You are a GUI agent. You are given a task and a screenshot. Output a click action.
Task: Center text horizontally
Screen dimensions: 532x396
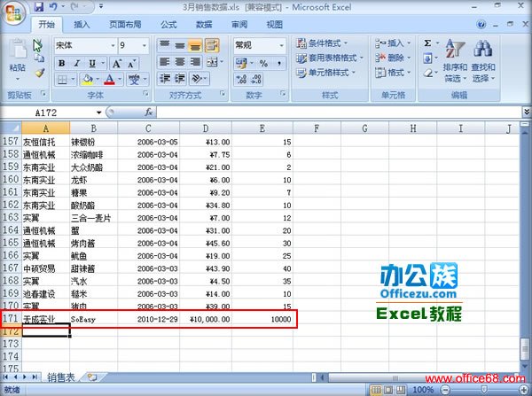(180, 62)
